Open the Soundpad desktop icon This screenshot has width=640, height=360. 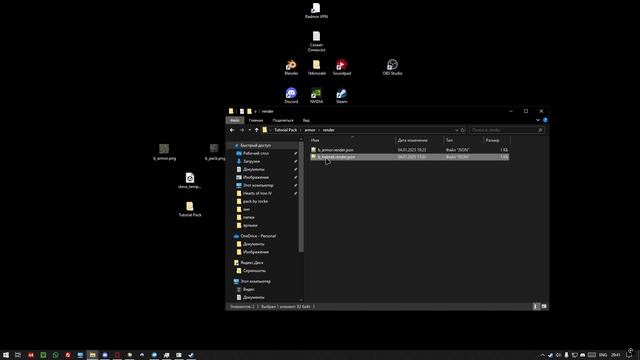click(x=342, y=67)
